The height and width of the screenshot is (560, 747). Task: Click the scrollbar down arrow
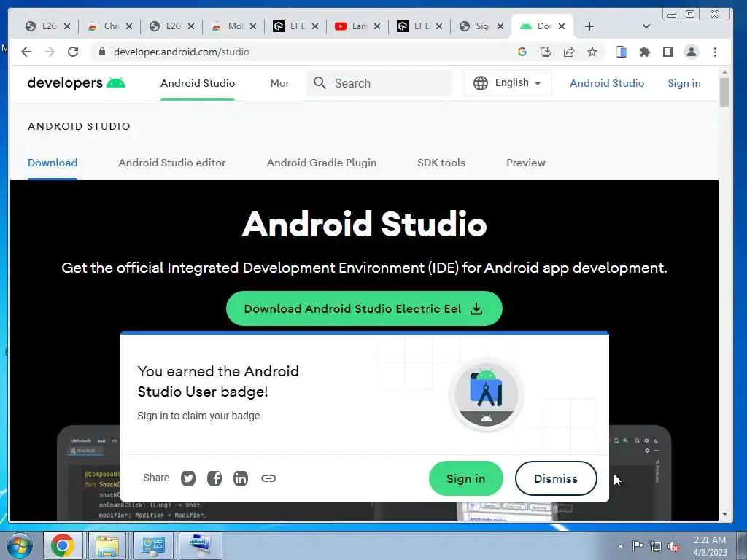(724, 514)
